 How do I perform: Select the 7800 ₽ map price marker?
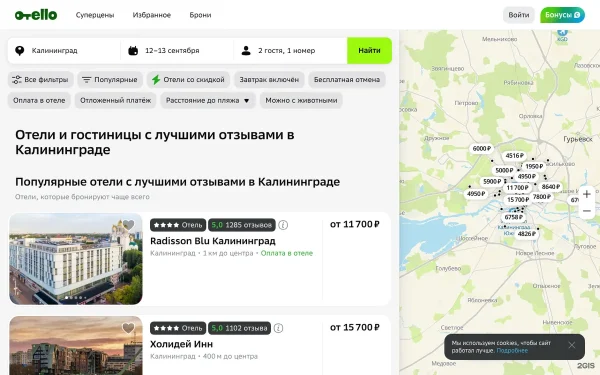coord(542,197)
